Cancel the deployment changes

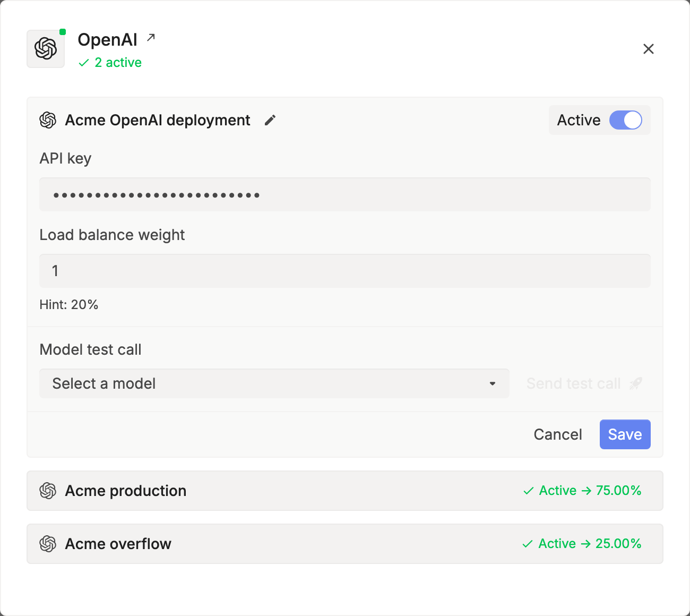558,434
